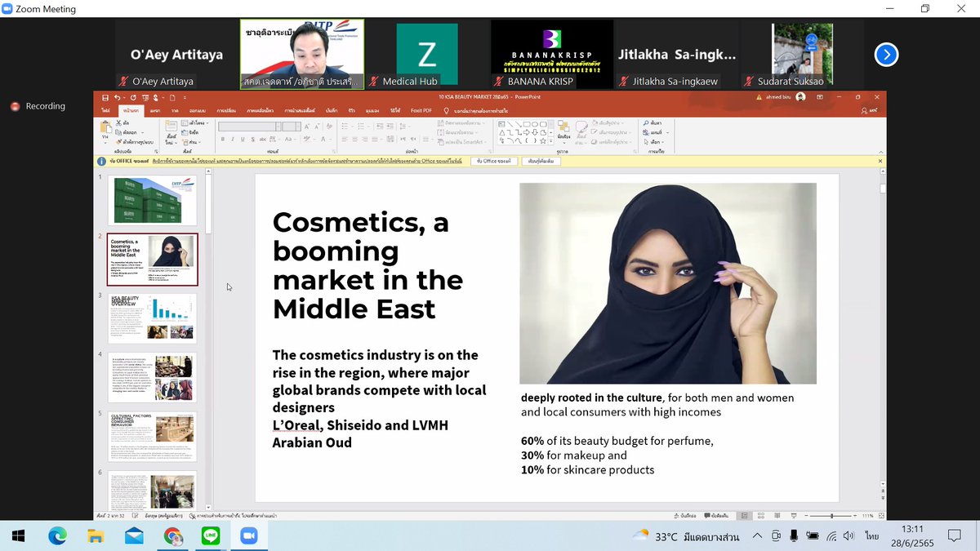Click the Get Office button in yellow bar
Screen dimensions: 980x551
(495, 162)
